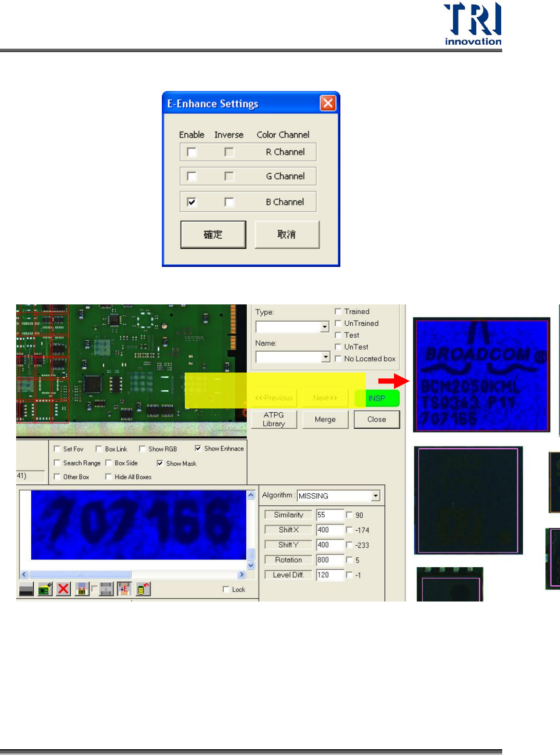Click the Shift Y parameter button

click(x=288, y=545)
